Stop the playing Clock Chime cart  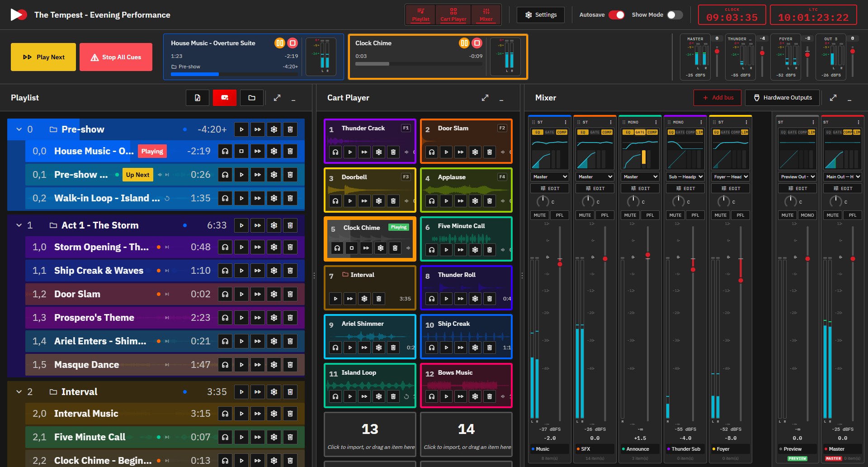point(352,248)
